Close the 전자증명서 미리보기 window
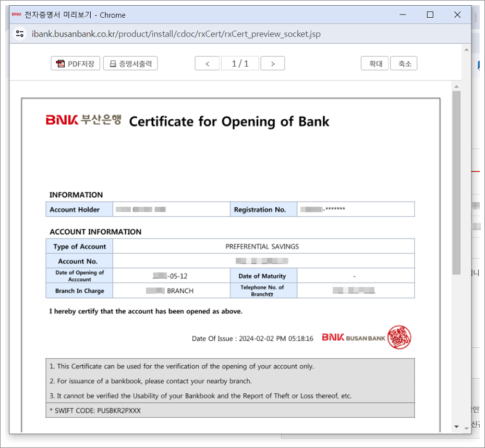485x448 pixels. tap(457, 15)
